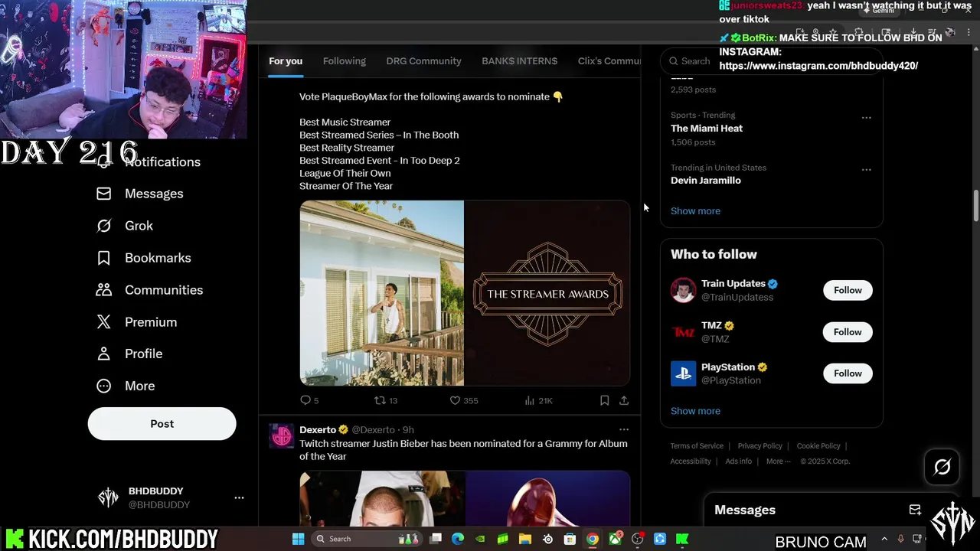Open Dexerto account name link

[318, 429]
